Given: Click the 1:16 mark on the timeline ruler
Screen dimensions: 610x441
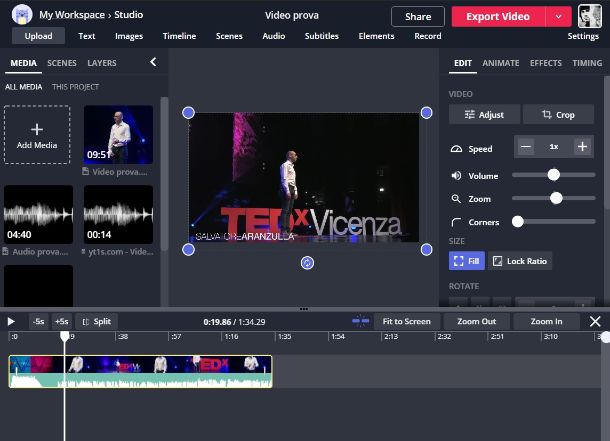Looking at the screenshot, I should 231,336.
